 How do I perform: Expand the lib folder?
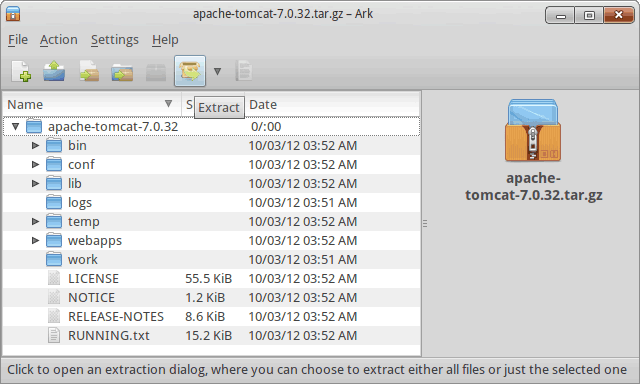[x=36, y=183]
